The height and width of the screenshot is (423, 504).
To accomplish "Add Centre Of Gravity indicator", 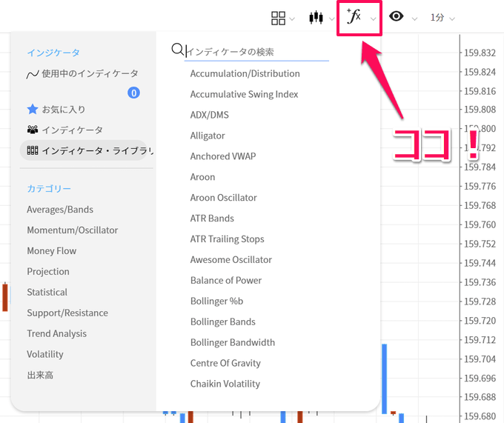I will [x=225, y=363].
